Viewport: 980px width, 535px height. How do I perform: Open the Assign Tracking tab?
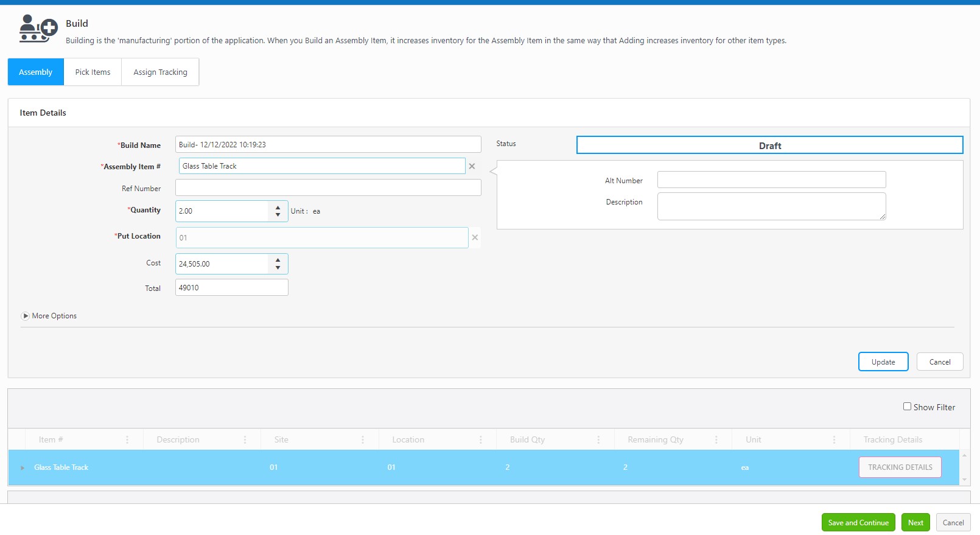click(x=160, y=72)
